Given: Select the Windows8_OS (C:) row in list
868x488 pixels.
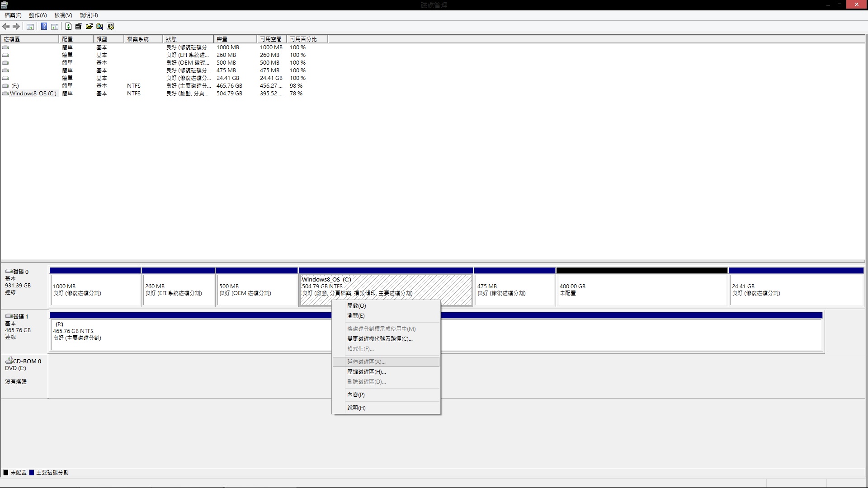Looking at the screenshot, I should click(33, 94).
